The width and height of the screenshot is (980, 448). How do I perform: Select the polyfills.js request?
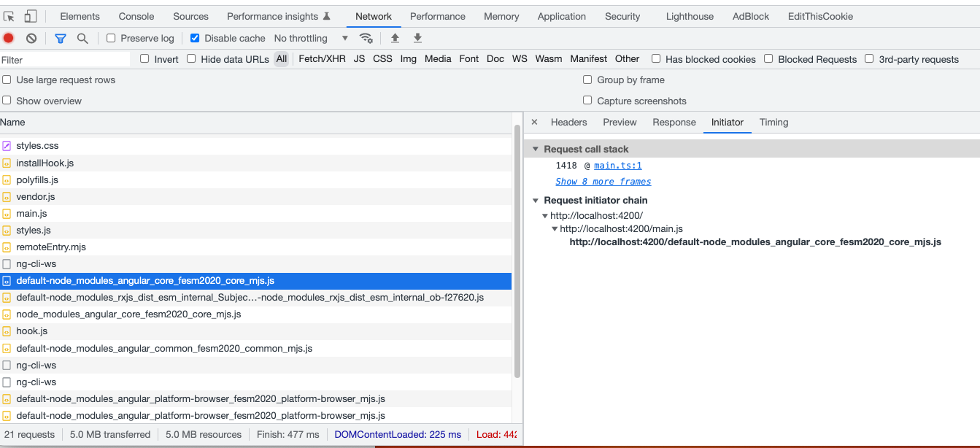(x=256, y=179)
